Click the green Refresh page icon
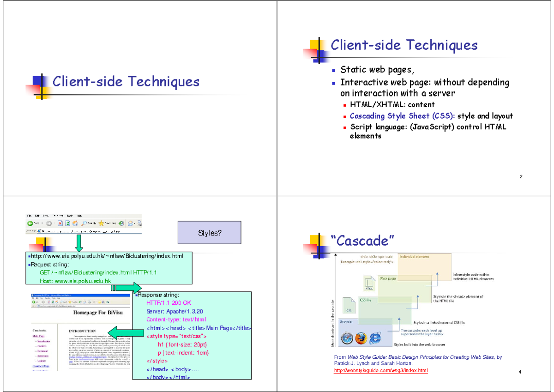554x392 pixels. pos(68,223)
